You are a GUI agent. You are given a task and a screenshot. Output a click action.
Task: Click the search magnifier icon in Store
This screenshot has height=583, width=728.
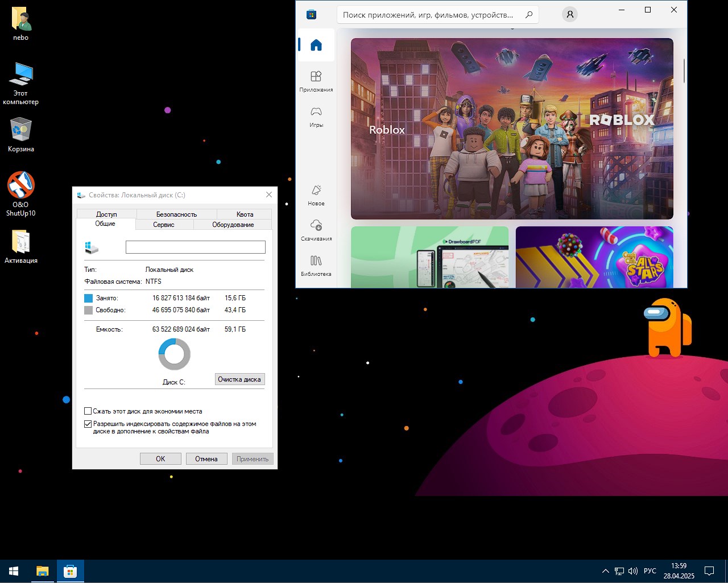[x=529, y=14]
